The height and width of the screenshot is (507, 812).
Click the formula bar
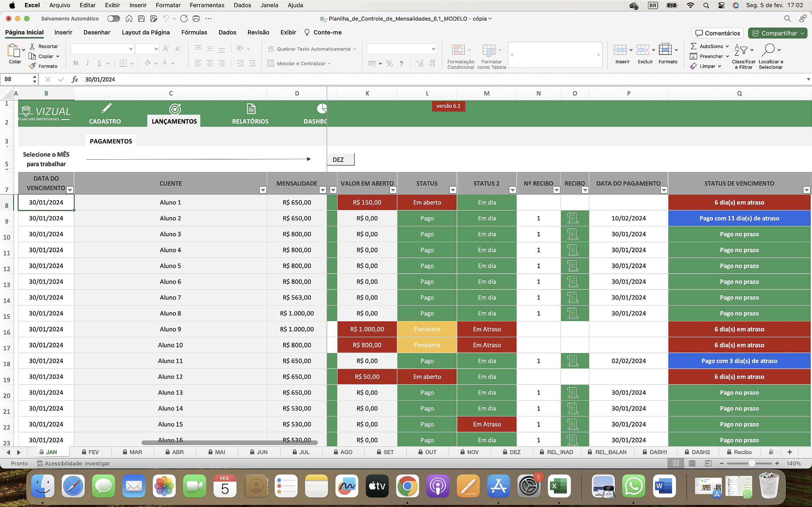[268, 79]
